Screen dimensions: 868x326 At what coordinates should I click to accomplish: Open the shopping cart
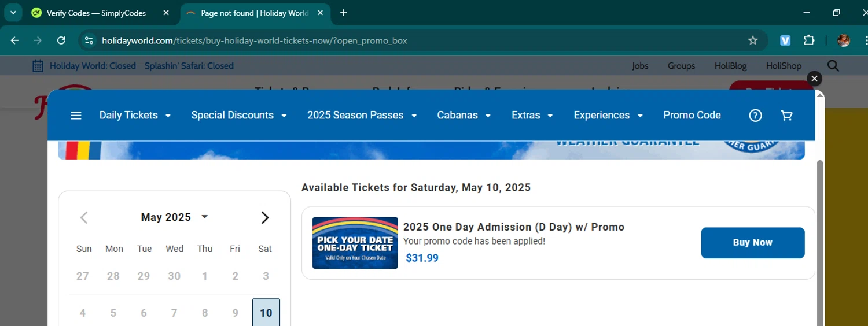pyautogui.click(x=786, y=116)
